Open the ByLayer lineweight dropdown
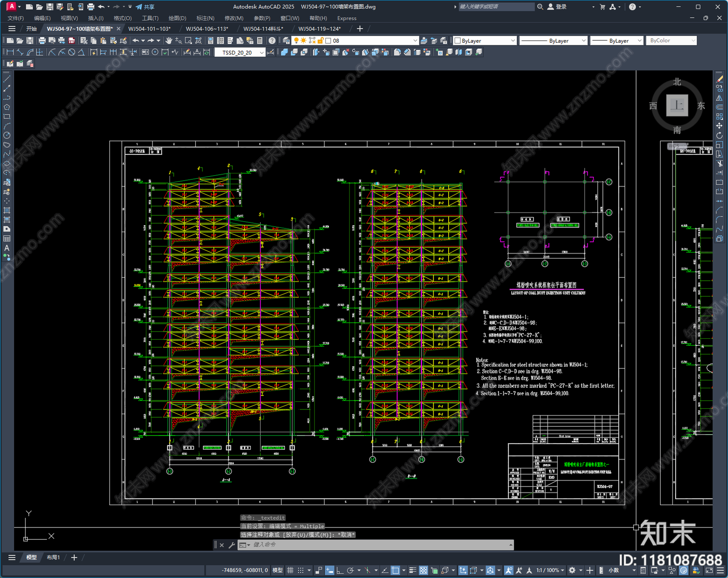 [x=639, y=41]
